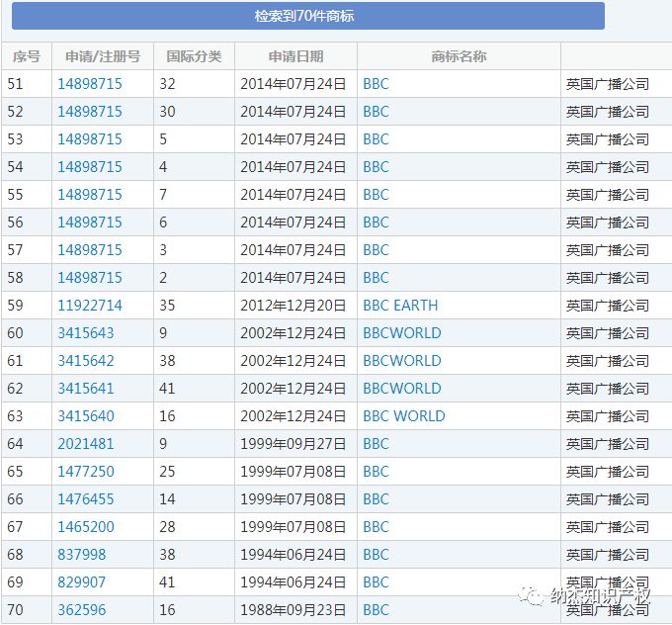This screenshot has width=672, height=625.
Task: Click the WeChat watermark logo icon
Action: 535,595
